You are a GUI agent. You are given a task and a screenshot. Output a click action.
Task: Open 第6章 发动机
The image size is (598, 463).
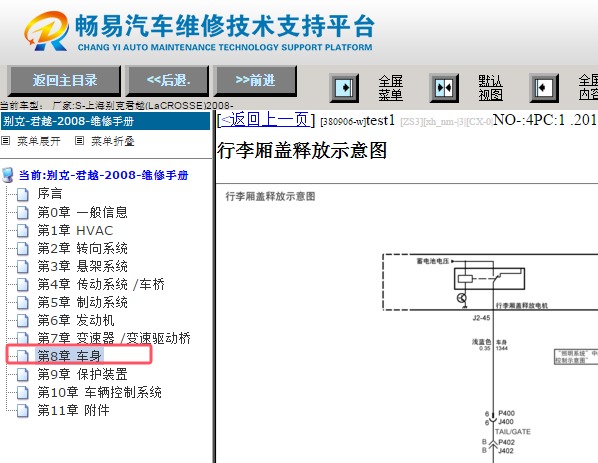pyautogui.click(x=76, y=320)
